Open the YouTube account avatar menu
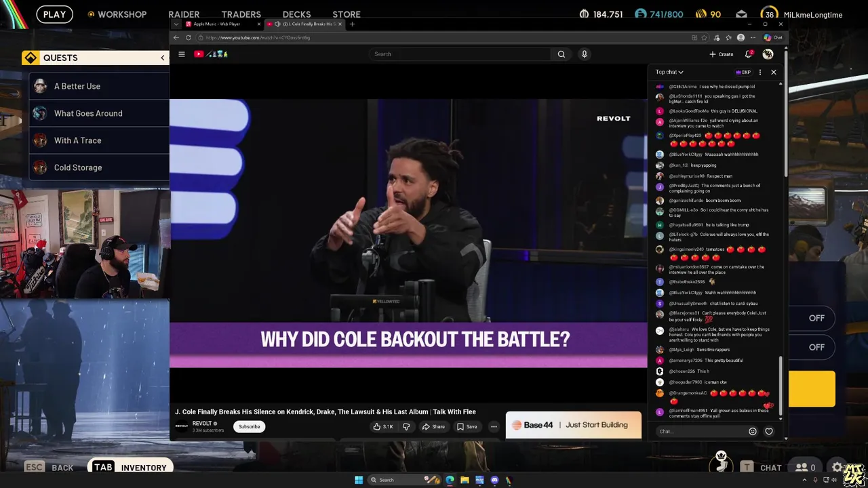Viewport: 868px width, 488px height. click(768, 54)
